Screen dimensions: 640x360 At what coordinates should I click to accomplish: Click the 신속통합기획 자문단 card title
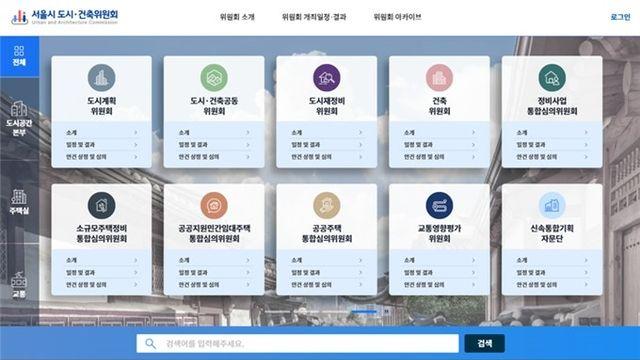(552, 233)
